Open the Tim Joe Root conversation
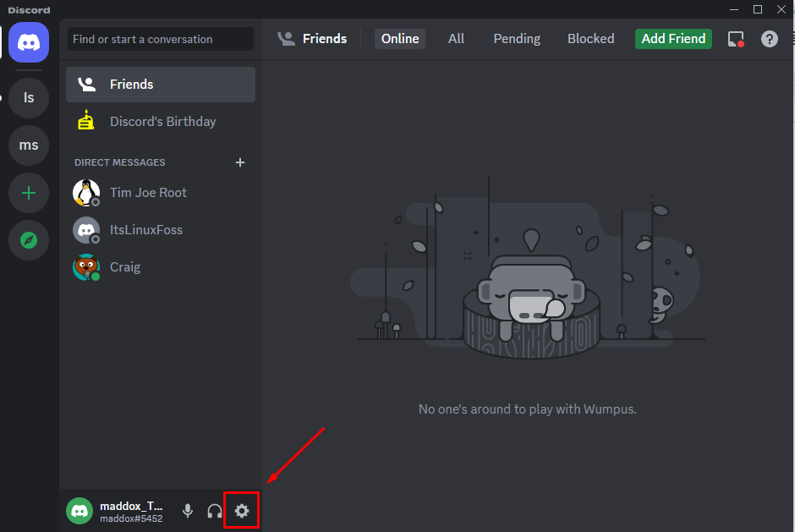 tap(160, 193)
